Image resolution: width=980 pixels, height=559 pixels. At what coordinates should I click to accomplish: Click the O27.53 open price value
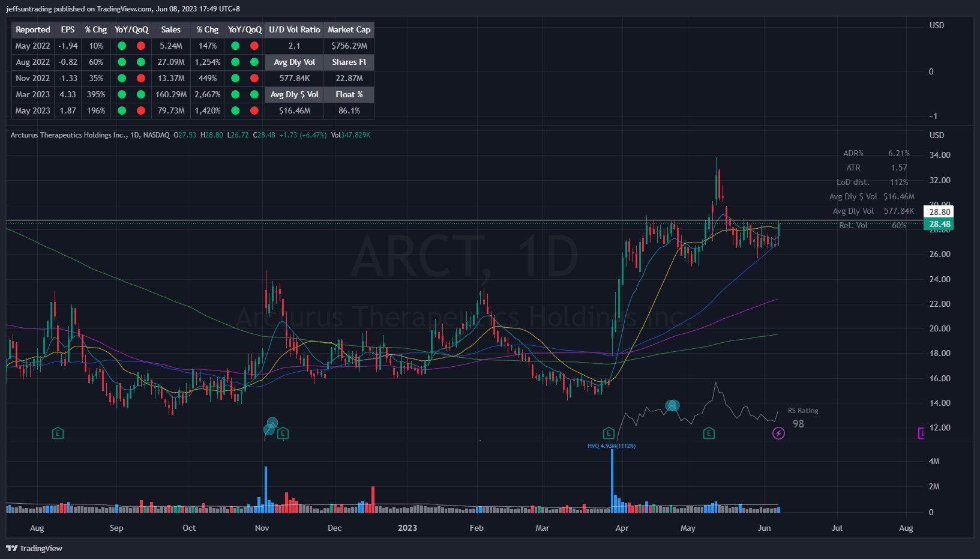point(185,135)
